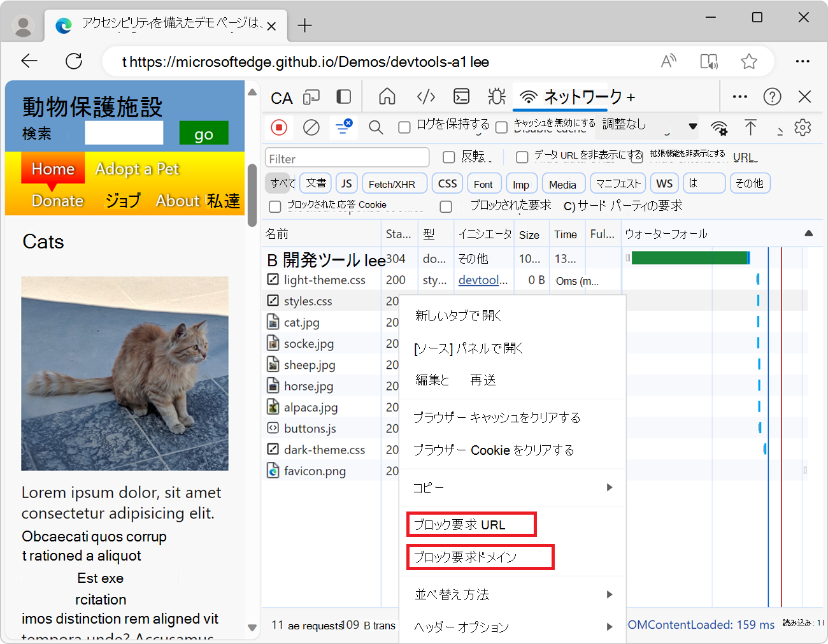Viewport: 828px width, 644px height.
Task: Click the green go search button
Action: [x=204, y=134]
